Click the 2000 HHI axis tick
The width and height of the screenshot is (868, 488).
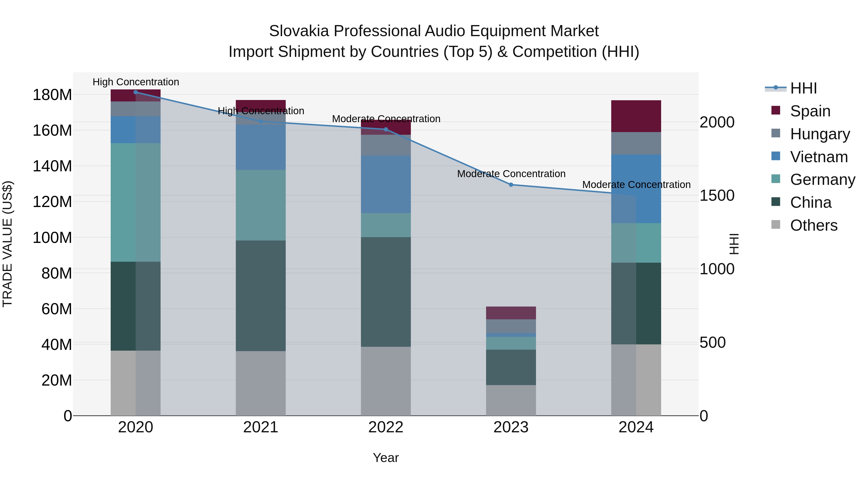pyautogui.click(x=717, y=122)
